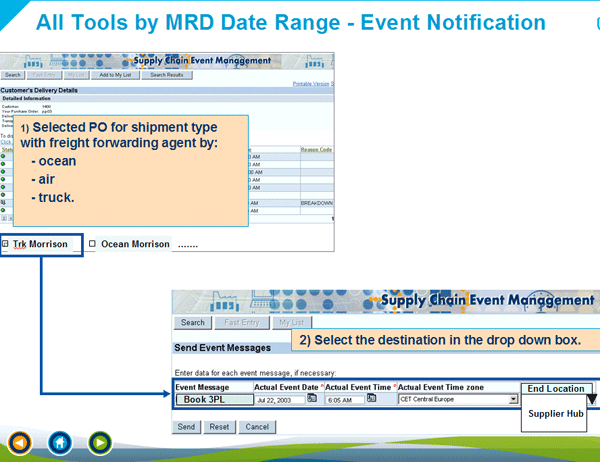The width and height of the screenshot is (600, 462).
Task: Click the orange back arrow navigation icon
Action: coord(19,441)
